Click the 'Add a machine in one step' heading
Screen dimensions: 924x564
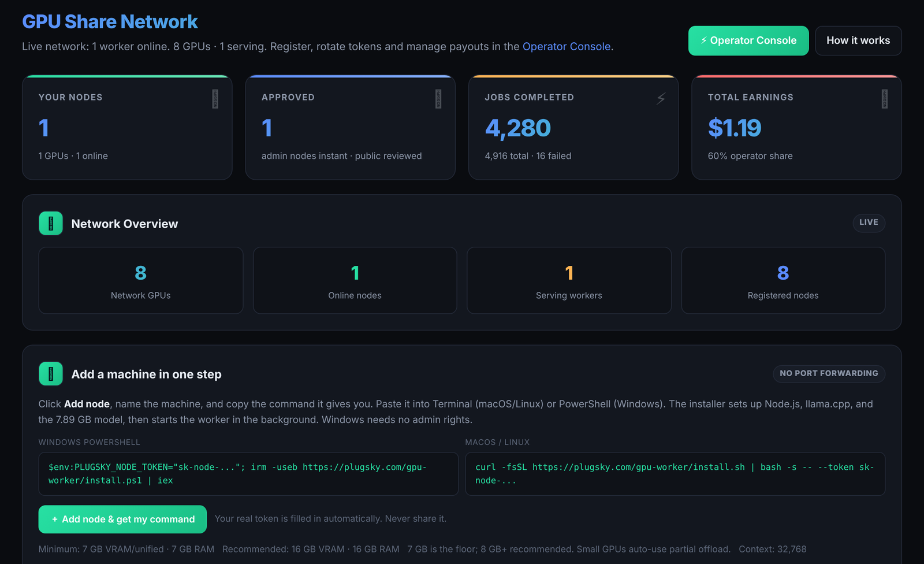pos(146,374)
